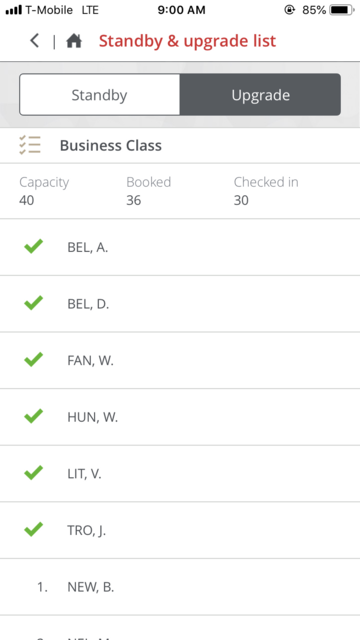Screen dimensions: 360x640
Task: Tap green checkmark beside HUN, W.
Action: [x=33, y=416]
